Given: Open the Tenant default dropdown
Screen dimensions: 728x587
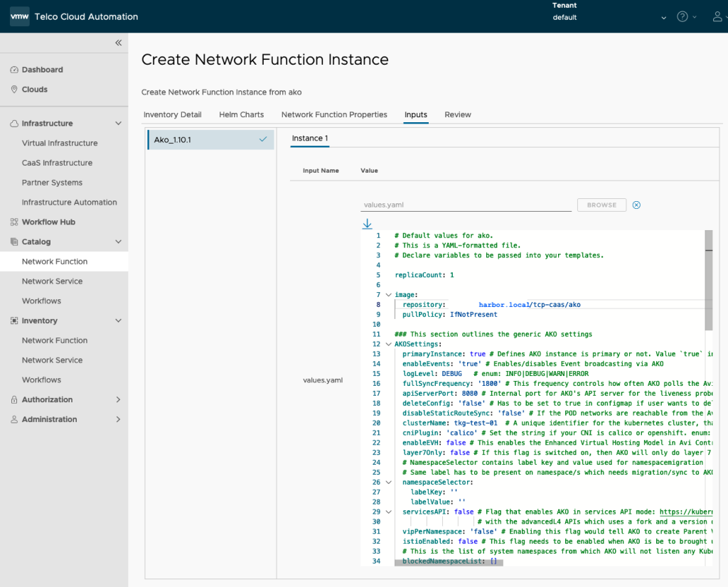Looking at the screenshot, I should click(664, 18).
